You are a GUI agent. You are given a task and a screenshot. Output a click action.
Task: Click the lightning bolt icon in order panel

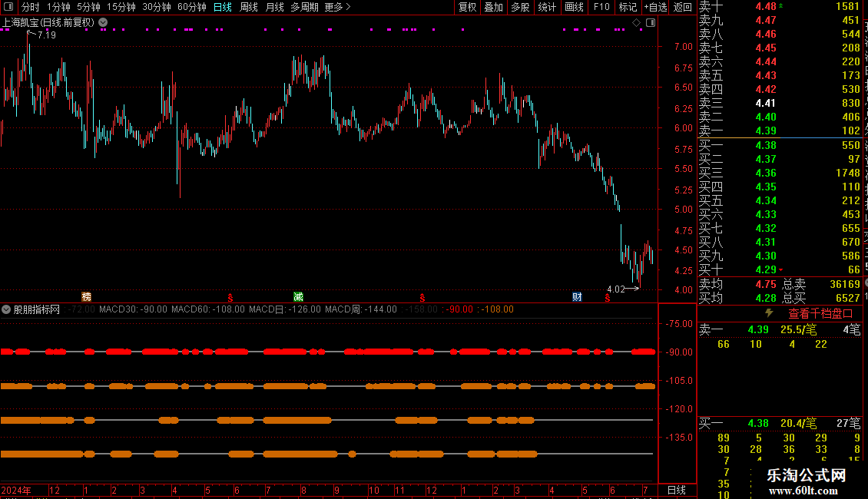click(769, 313)
